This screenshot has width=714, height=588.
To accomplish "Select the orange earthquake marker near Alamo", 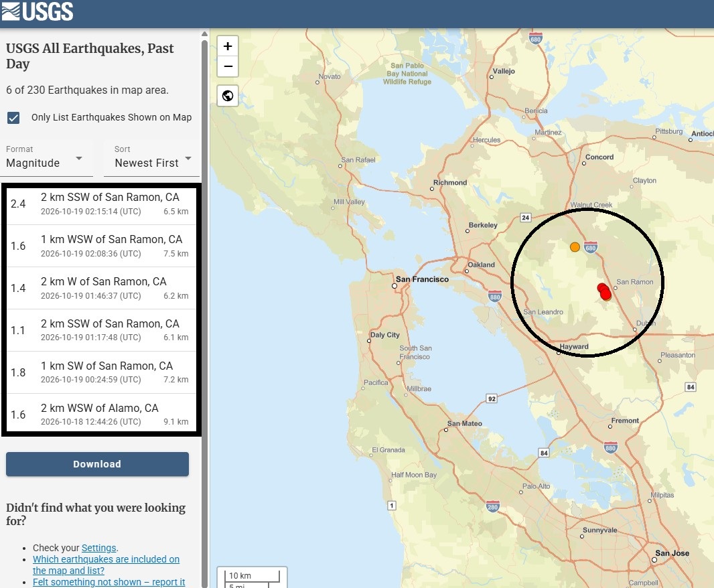I will point(575,247).
